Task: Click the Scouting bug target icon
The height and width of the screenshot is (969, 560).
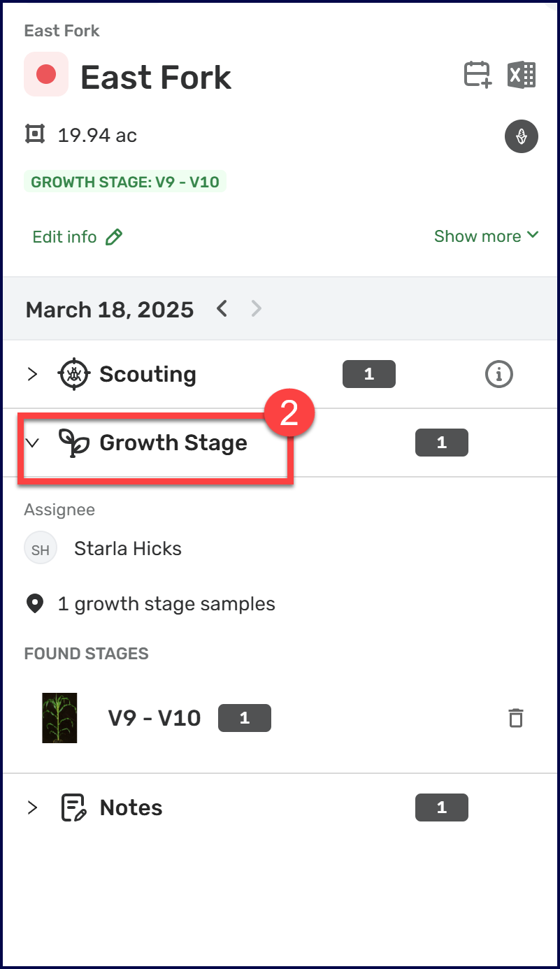Action: click(73, 375)
